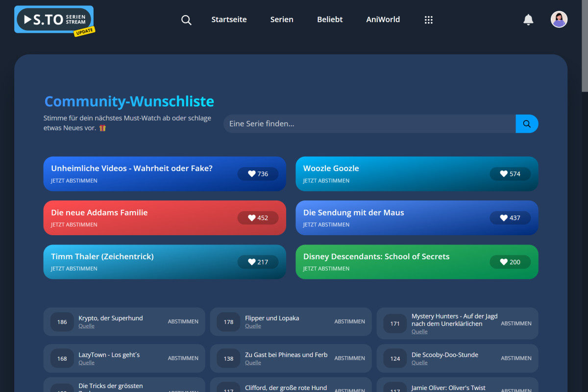Open Quelle link under Flipper und Lopaka
Screen dimensions: 588x392
253,326
